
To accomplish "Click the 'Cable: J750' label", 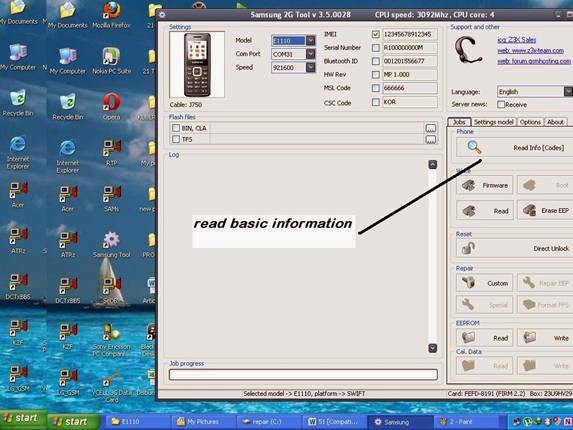I will [186, 105].
